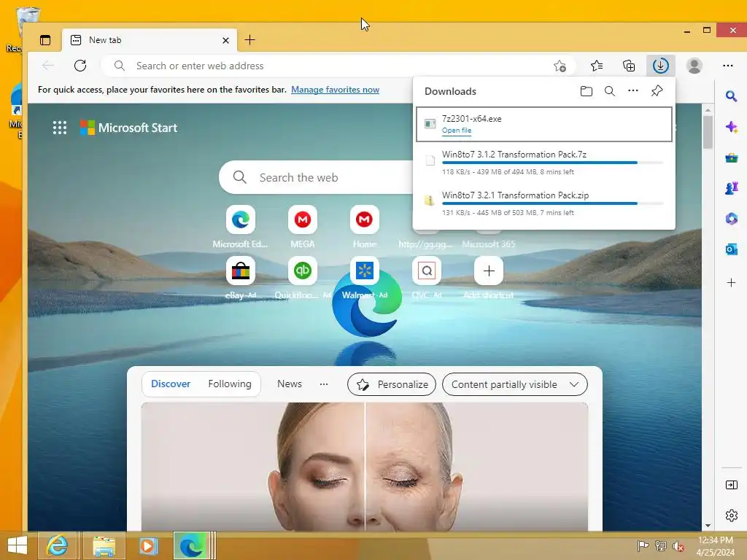Switch to the Following feed tab
Image resolution: width=747 pixels, height=560 pixels.
230,384
